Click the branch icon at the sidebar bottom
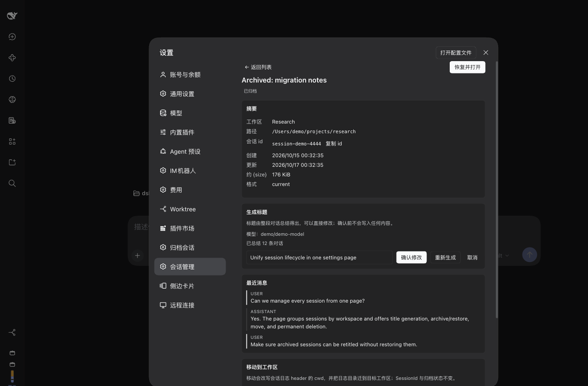Image resolution: width=588 pixels, height=386 pixels. (x=12, y=333)
